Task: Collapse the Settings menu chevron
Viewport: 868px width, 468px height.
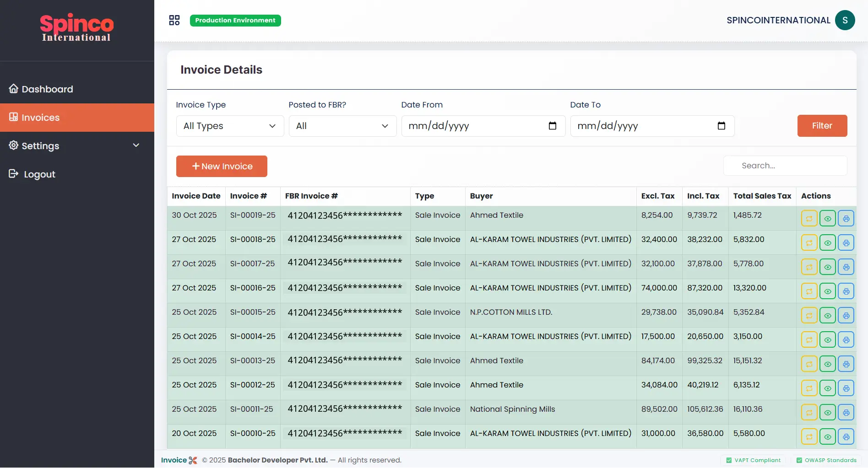Action: click(136, 145)
